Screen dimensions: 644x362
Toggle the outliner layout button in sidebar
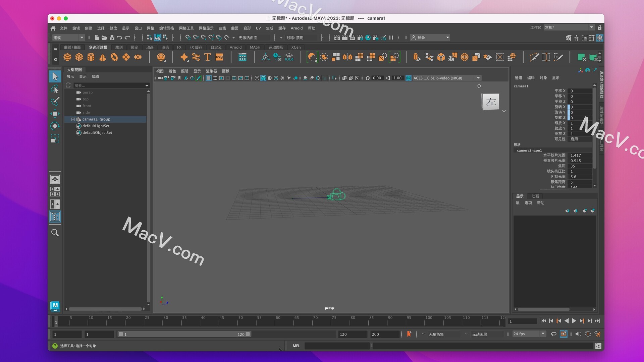pos(55,217)
